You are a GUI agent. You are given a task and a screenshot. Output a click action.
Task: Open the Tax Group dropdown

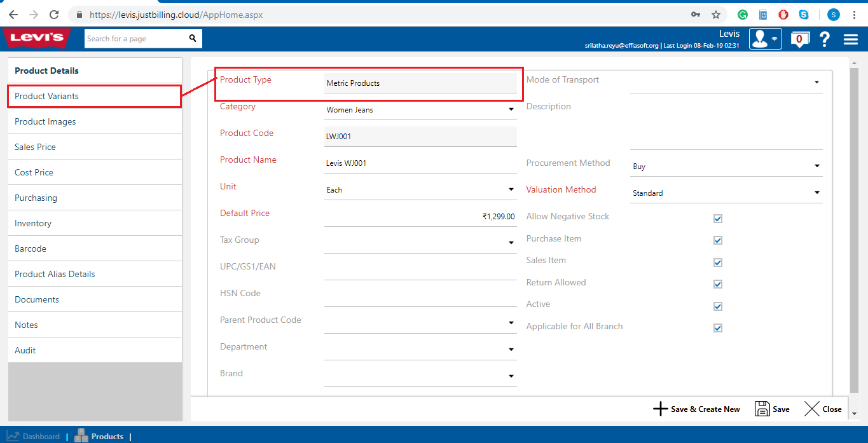point(420,243)
